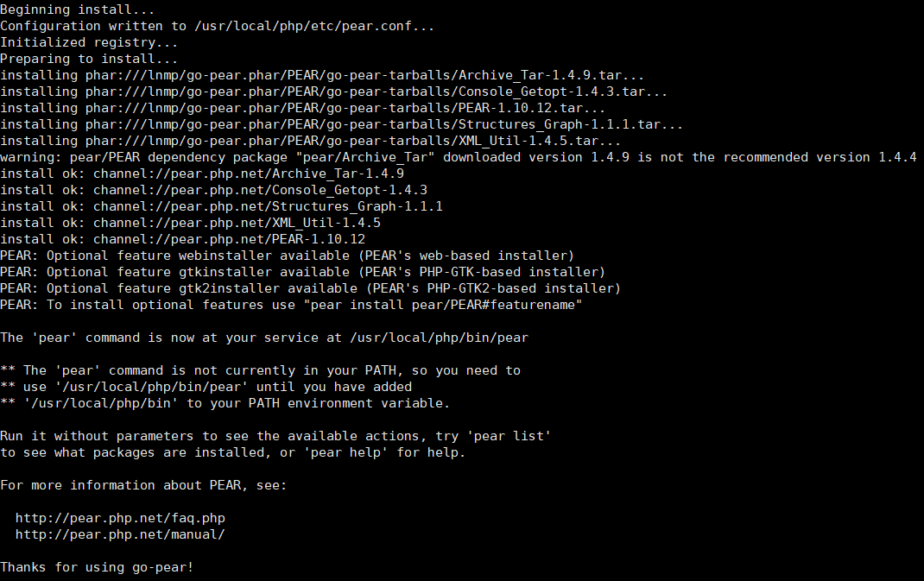
Task: Click 'install ok' line for Archive_Tar-1.4.9
Action: (x=202, y=174)
